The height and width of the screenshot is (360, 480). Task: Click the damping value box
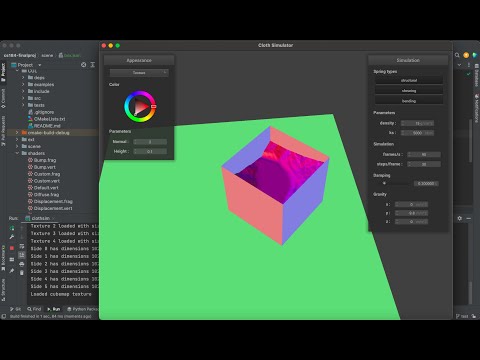click(426, 183)
